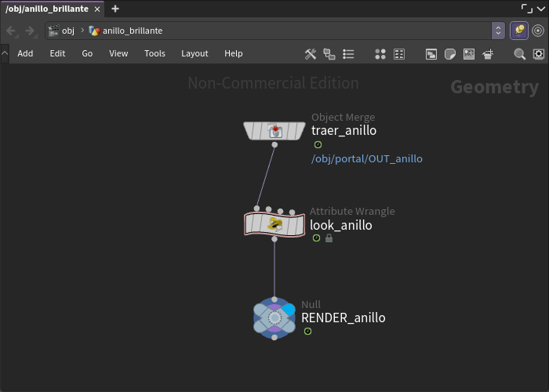Open the node tools wrench icon
The width and height of the screenshot is (549, 392).
(311, 54)
